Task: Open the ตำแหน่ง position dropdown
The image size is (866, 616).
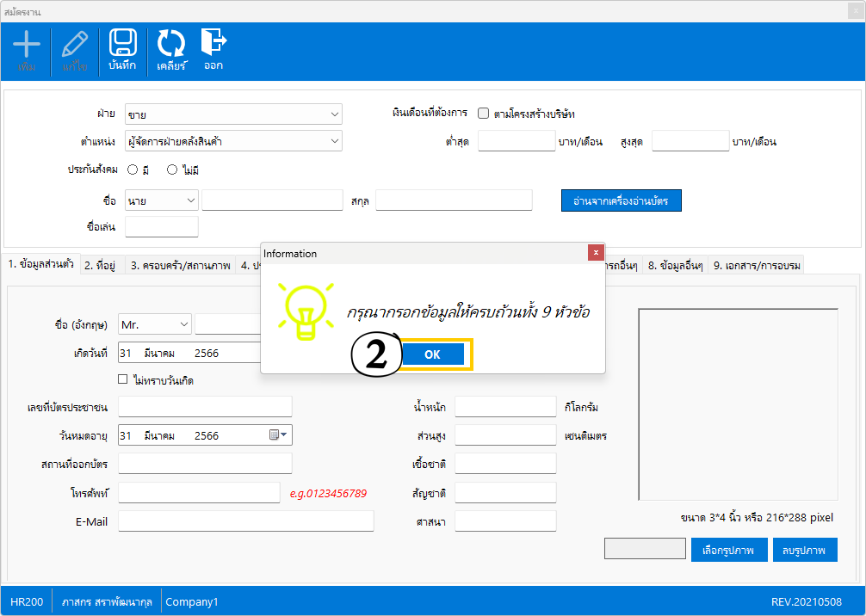Action: coord(334,141)
